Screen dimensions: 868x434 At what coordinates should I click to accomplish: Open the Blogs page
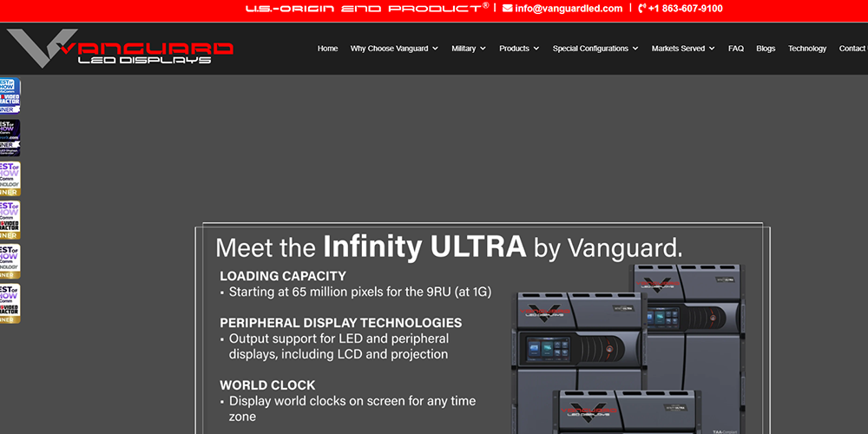[x=766, y=49]
